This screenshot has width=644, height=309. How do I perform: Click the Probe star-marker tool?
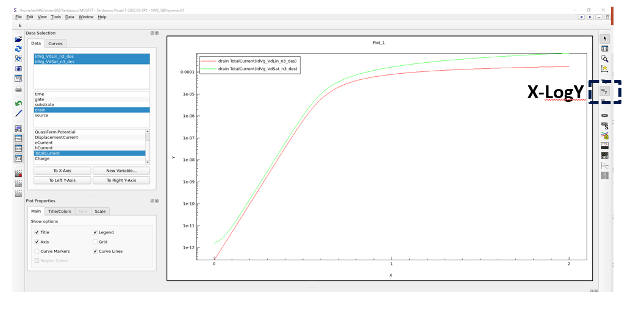(604, 69)
